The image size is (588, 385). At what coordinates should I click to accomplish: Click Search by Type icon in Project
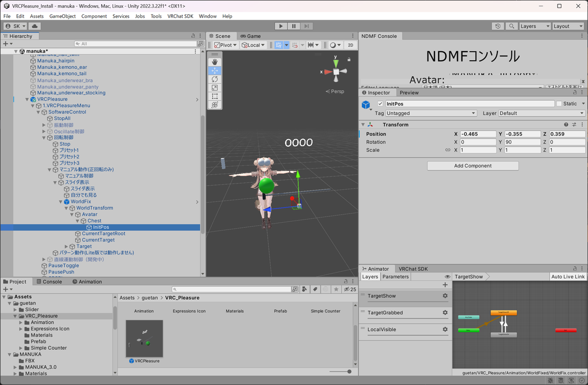point(304,290)
